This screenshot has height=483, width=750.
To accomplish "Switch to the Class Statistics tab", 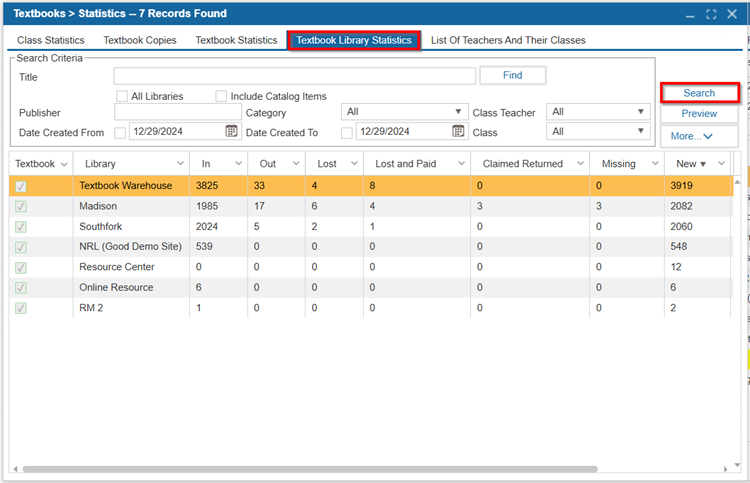I will tap(51, 40).
